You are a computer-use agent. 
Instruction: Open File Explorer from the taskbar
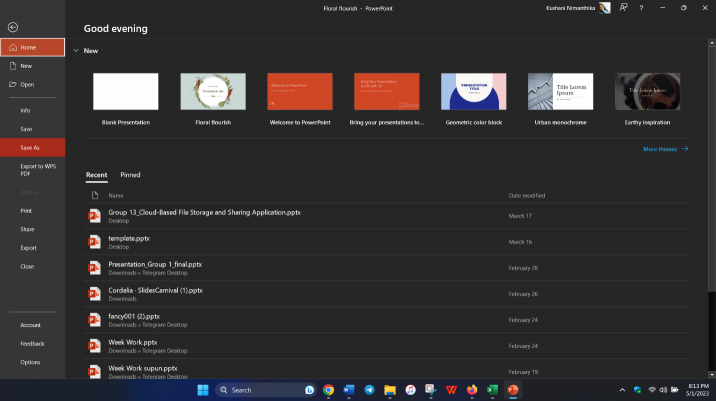tap(390, 390)
